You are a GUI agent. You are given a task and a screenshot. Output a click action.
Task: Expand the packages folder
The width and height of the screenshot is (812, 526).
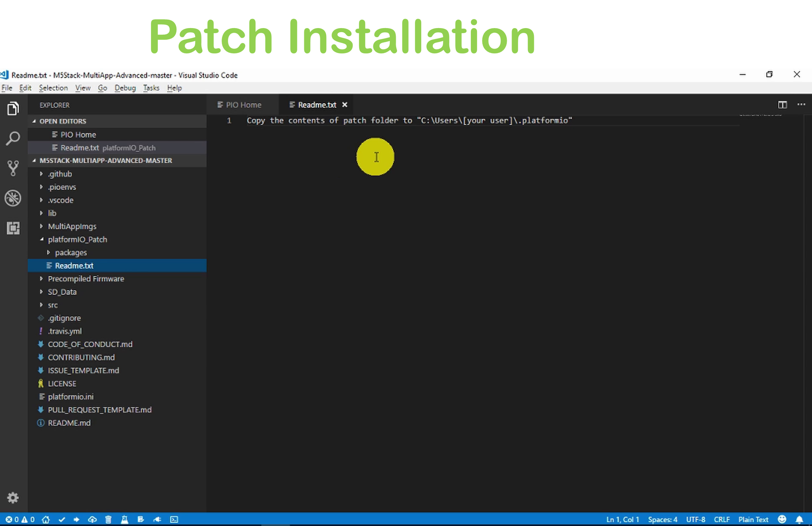(x=48, y=252)
